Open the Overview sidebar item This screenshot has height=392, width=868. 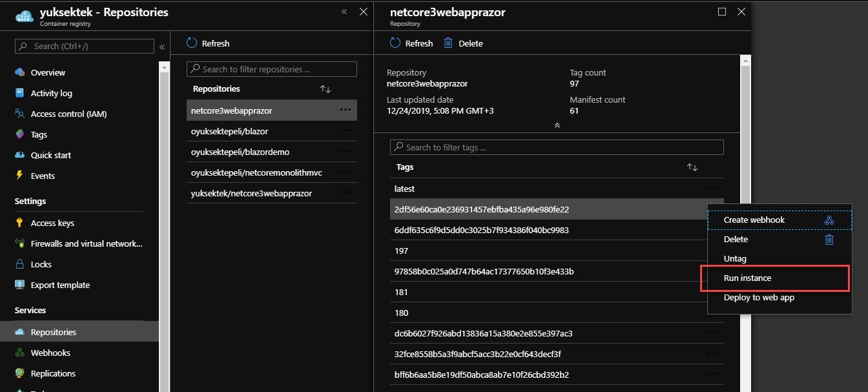(48, 72)
